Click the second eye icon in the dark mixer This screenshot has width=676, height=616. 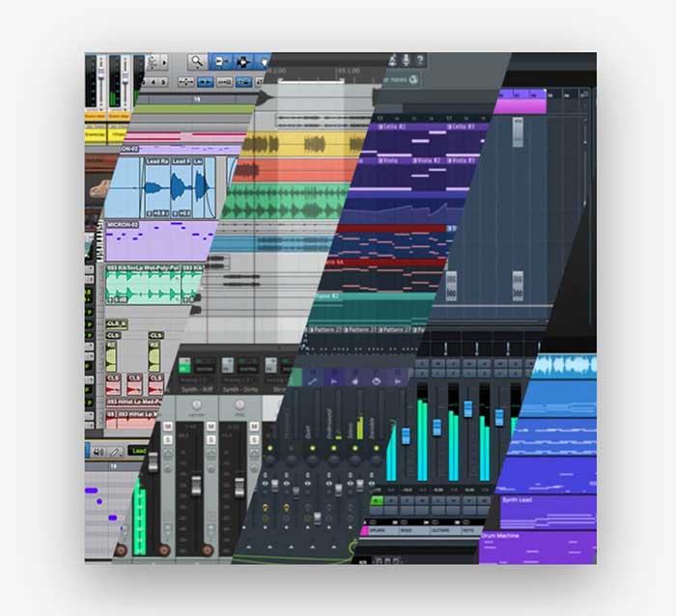click(x=286, y=484)
